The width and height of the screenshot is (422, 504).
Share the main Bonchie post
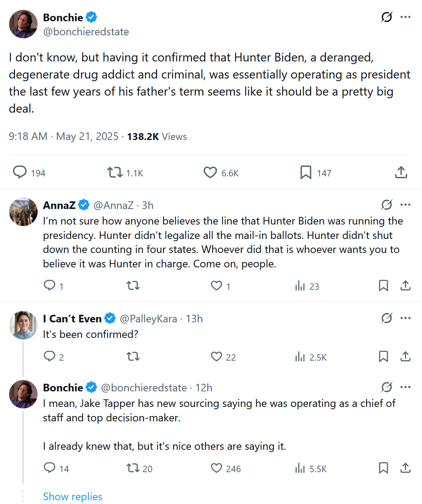click(x=401, y=173)
